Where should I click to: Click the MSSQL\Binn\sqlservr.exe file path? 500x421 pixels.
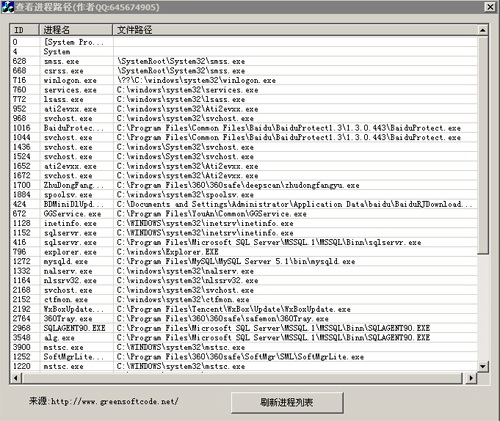click(x=269, y=242)
